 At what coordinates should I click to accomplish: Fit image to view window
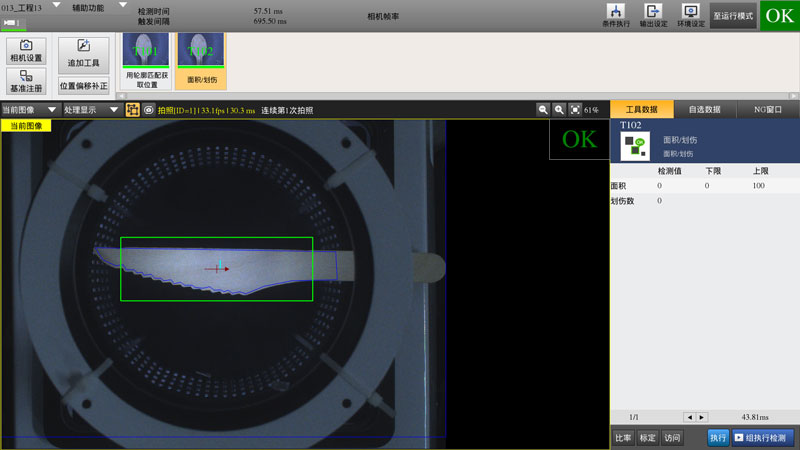click(x=576, y=110)
